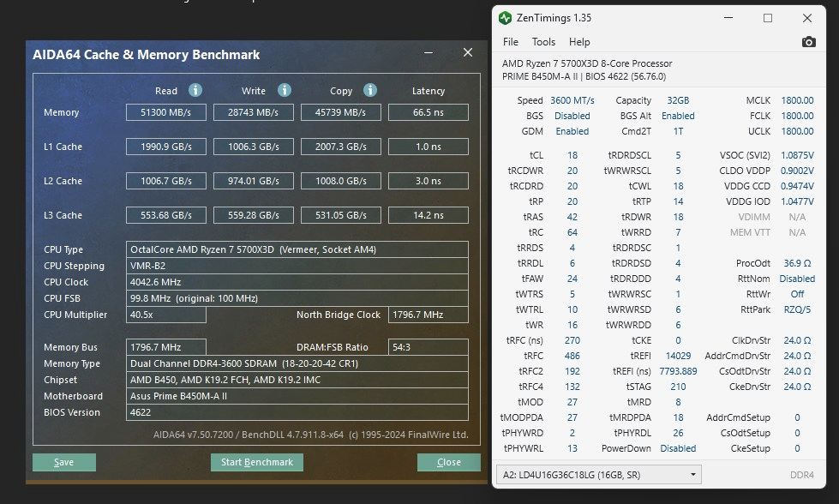Click the DDR4 label in ZenTimings footer
The image size is (839, 504).
801,475
